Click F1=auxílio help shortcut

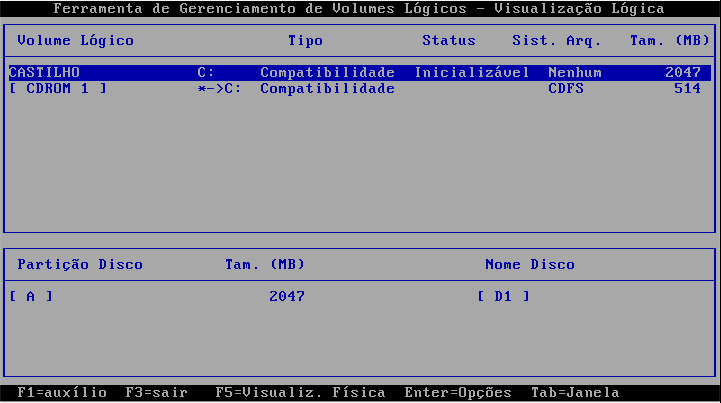coord(61,393)
